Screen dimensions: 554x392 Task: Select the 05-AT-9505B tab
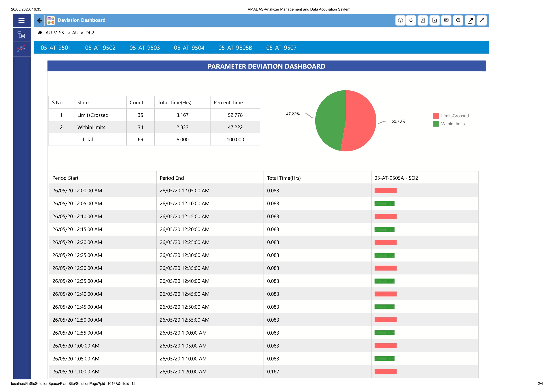click(x=235, y=48)
